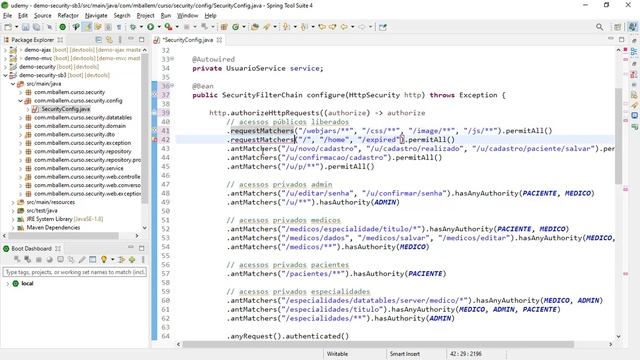The image size is (640, 360).
Task: Click the error marker on line 42 gutter
Action: 155,140
